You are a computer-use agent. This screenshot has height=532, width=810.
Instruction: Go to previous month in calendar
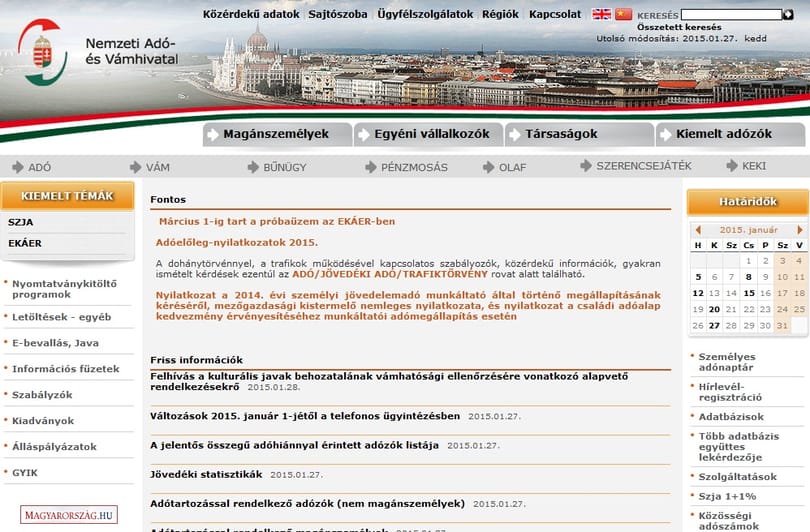[x=698, y=230]
